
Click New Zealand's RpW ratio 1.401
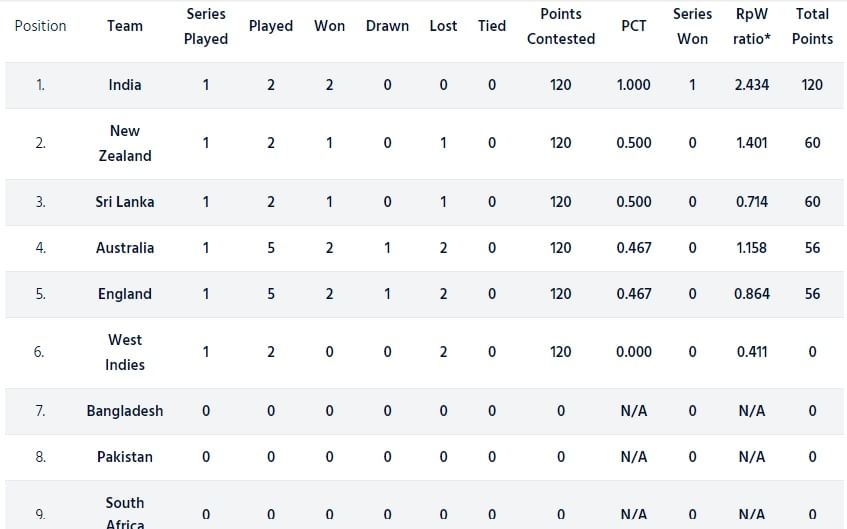point(752,143)
